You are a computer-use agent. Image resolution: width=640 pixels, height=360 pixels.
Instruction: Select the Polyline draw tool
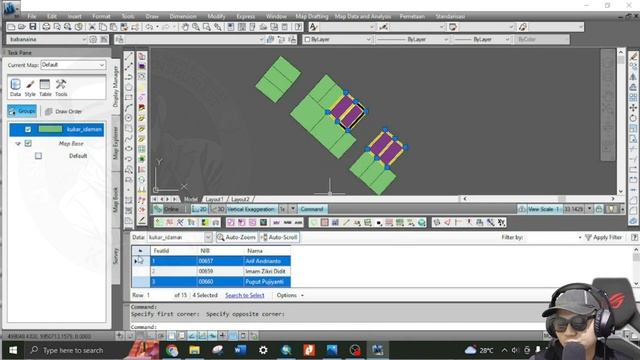(129, 66)
